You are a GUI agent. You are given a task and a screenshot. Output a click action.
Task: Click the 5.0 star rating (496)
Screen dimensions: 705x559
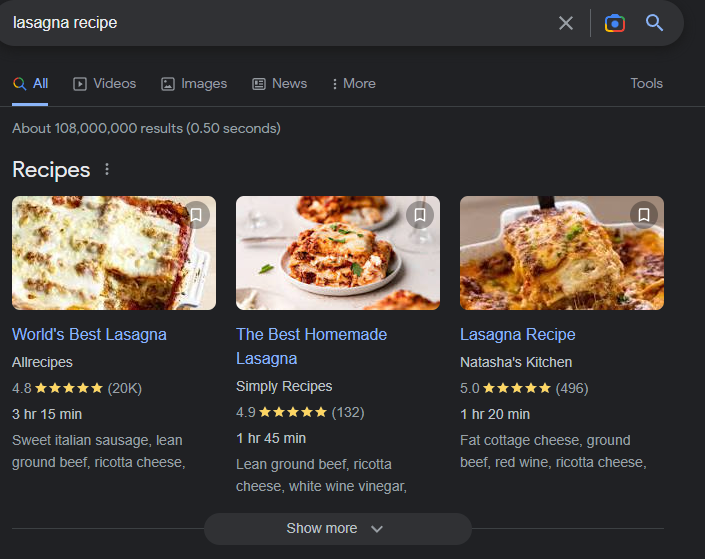pyautogui.click(x=524, y=388)
